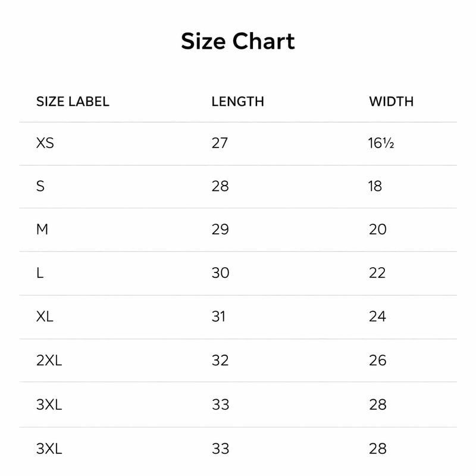This screenshot has height=476, width=476.
Task: Click length value 29 in M row
Action: click(x=220, y=229)
